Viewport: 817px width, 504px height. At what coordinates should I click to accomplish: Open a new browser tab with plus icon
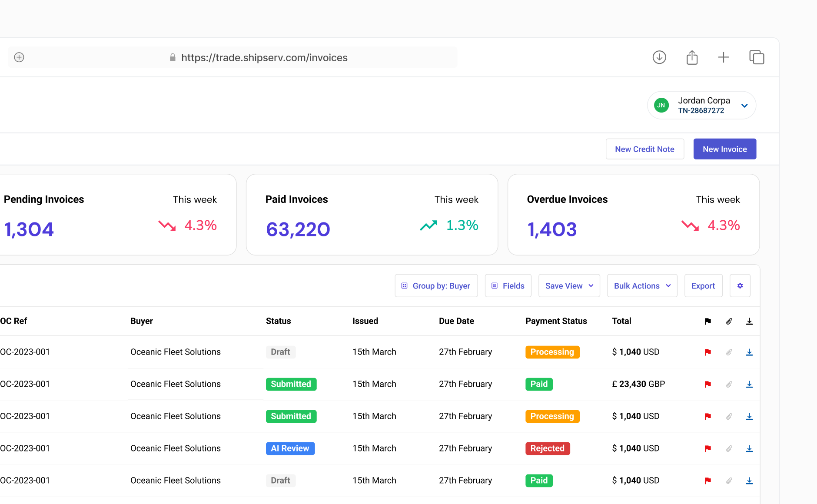coord(724,57)
